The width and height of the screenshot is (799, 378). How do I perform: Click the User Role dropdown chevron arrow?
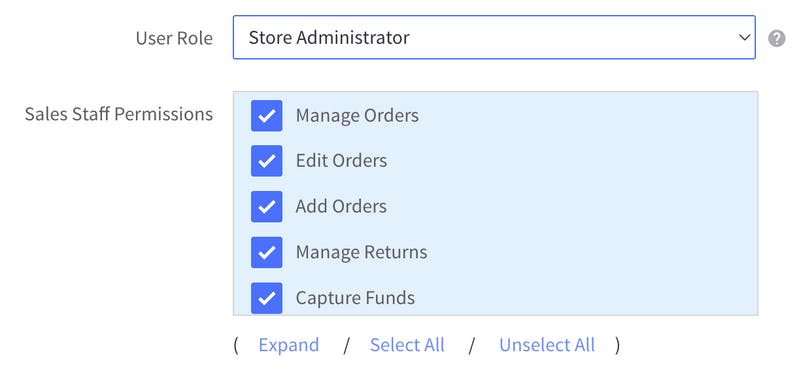pos(744,38)
